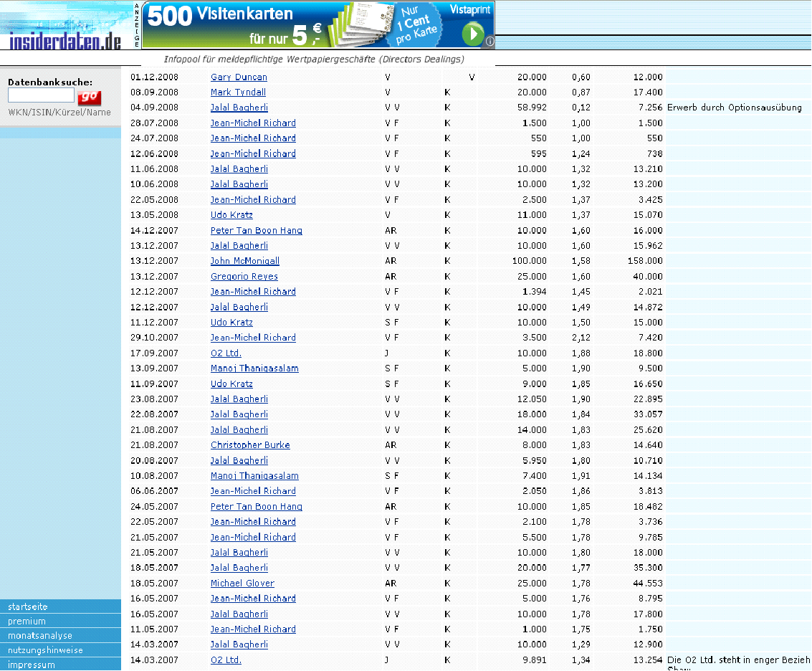Open Jalal Bagherli link dated 04.09.2008
Image resolution: width=812 pixels, height=671 pixels.
coord(239,108)
